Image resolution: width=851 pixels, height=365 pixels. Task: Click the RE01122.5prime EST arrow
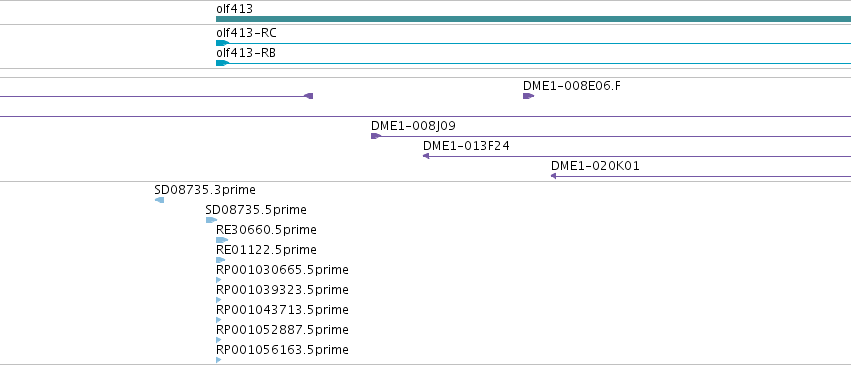(220, 260)
